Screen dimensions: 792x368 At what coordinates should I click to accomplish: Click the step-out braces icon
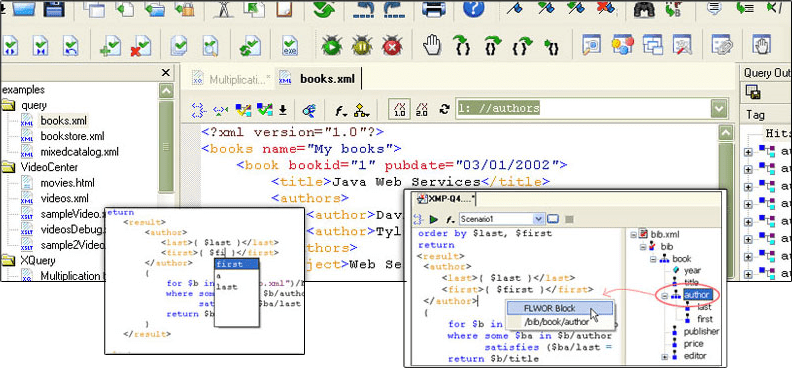[522, 45]
